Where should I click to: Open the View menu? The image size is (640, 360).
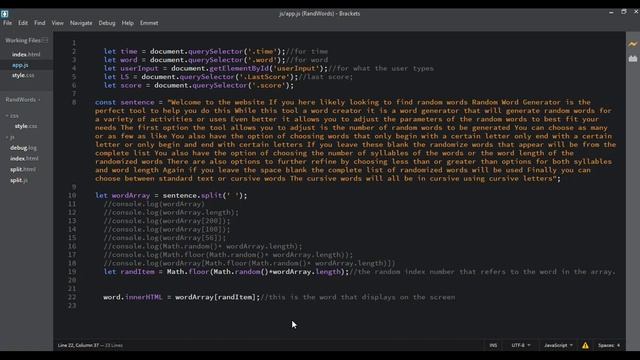click(x=58, y=23)
